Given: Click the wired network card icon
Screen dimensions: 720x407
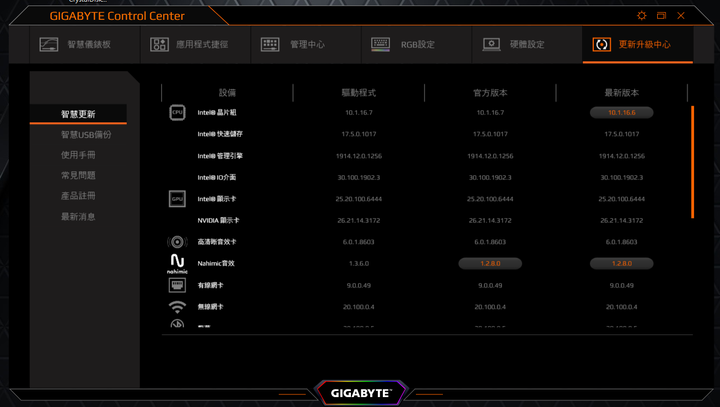Looking at the screenshot, I should pyautogui.click(x=177, y=285).
